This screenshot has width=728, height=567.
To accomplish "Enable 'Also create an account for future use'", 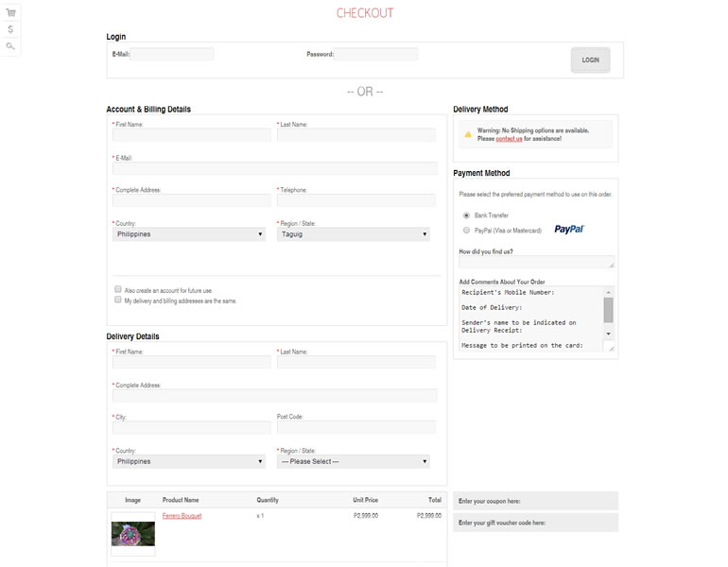I will 118,290.
